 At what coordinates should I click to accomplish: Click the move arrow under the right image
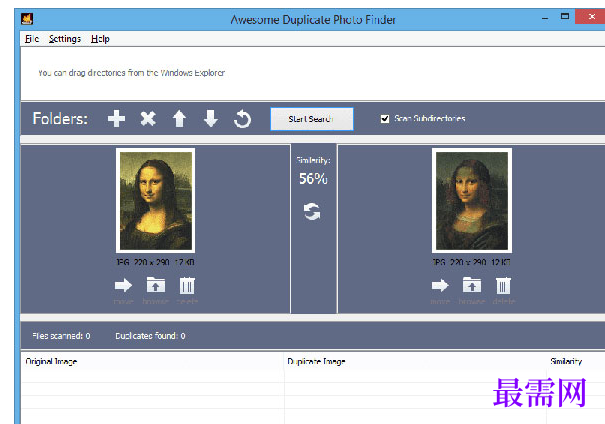pos(440,285)
